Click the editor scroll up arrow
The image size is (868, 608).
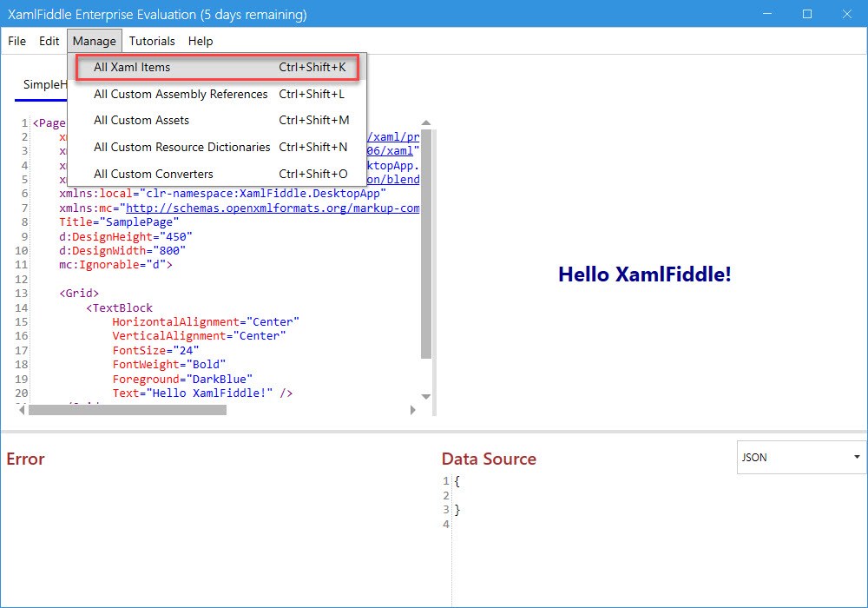pos(425,122)
